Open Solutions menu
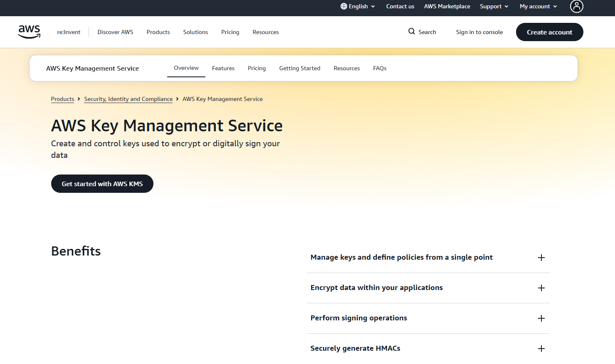 click(195, 32)
